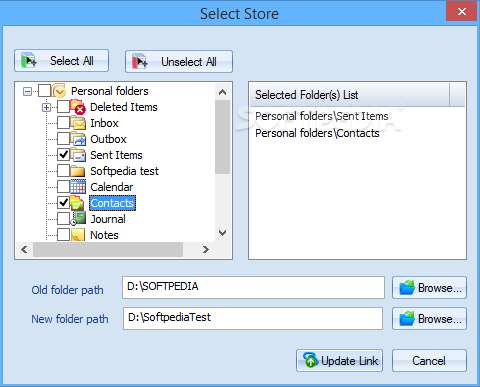Click the tree's vertical scrollbar down arrow

[x=223, y=233]
